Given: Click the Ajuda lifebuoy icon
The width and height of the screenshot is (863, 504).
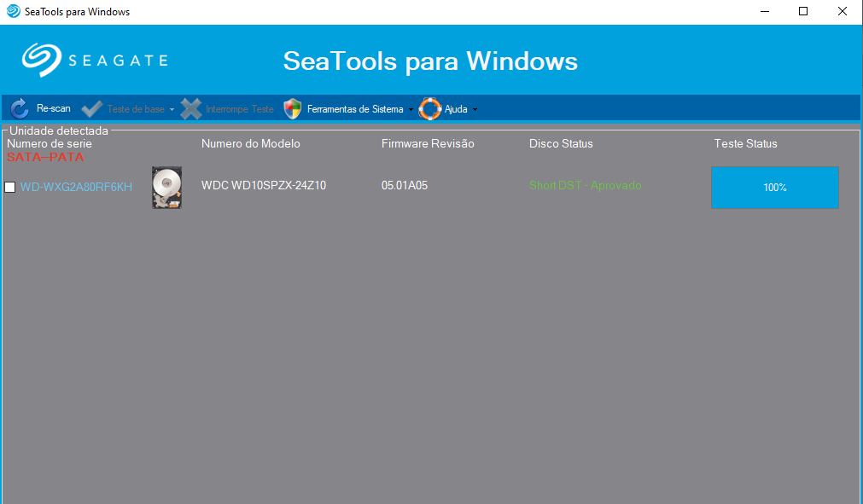Looking at the screenshot, I should [x=430, y=109].
